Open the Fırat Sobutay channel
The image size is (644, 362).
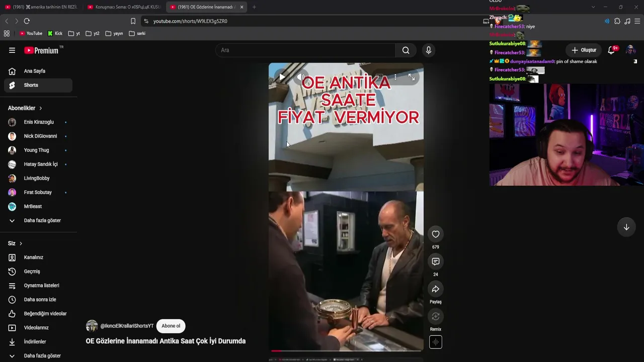point(38,193)
